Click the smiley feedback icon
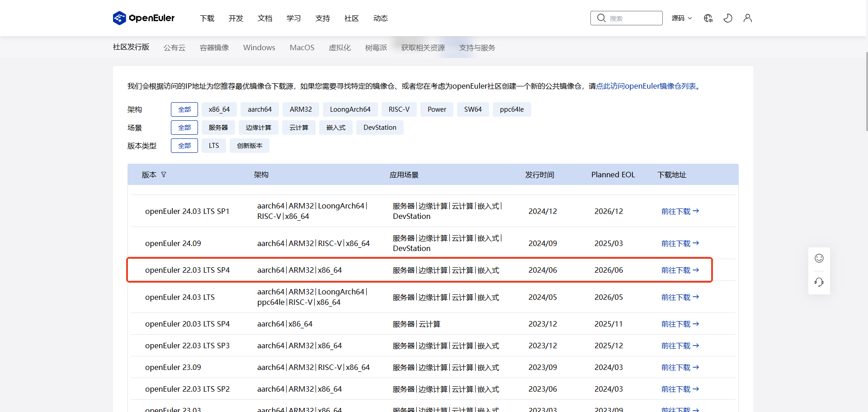The height and width of the screenshot is (412, 868). point(819,258)
